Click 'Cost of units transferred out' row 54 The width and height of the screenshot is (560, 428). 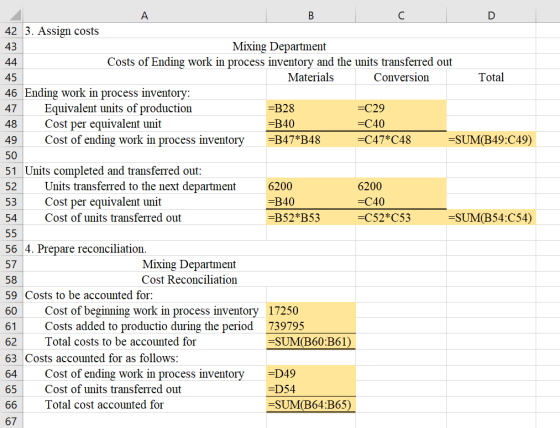click(x=113, y=218)
